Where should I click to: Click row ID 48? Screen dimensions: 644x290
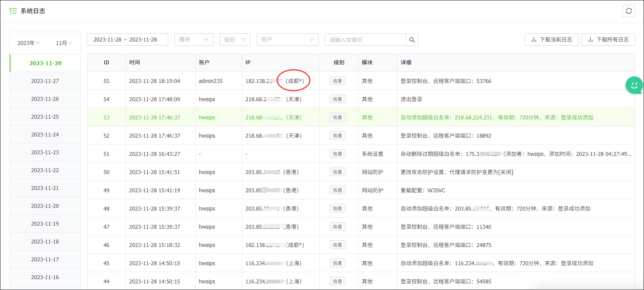click(x=106, y=209)
